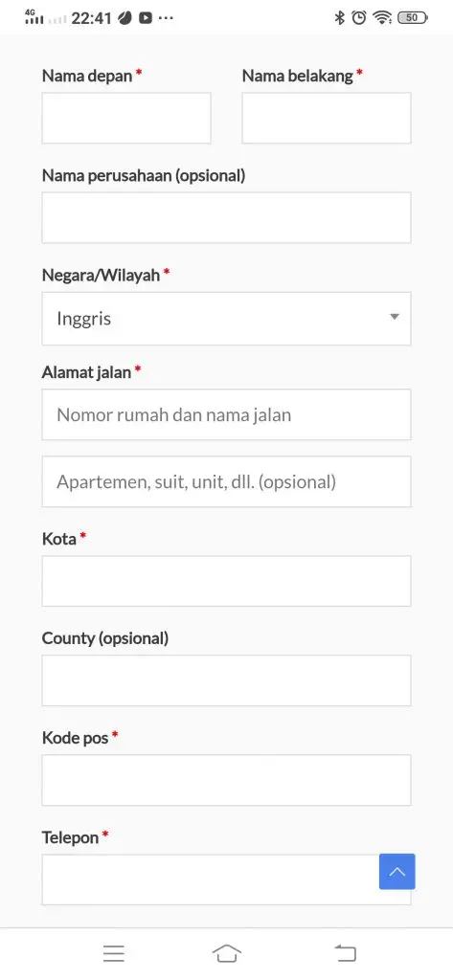Open the Negara/Wilayah dropdown showing Inggris
Viewport: 453px width, 980px height.
226,319
